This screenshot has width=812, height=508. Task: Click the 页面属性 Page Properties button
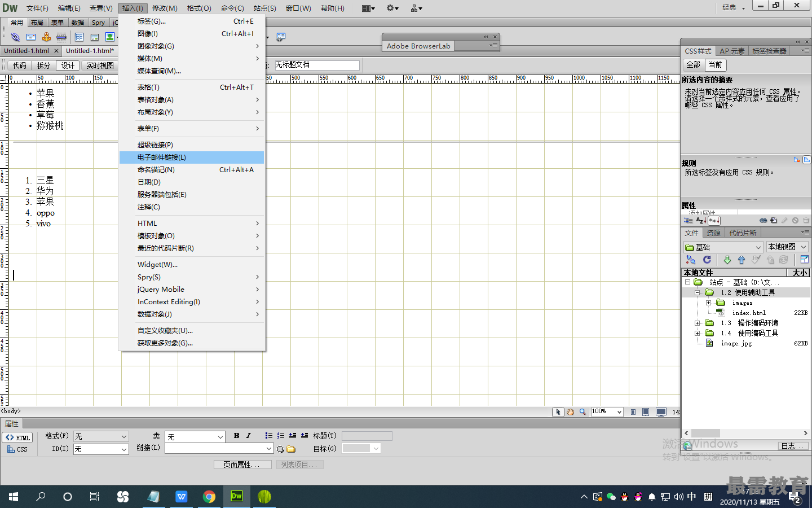(242, 465)
